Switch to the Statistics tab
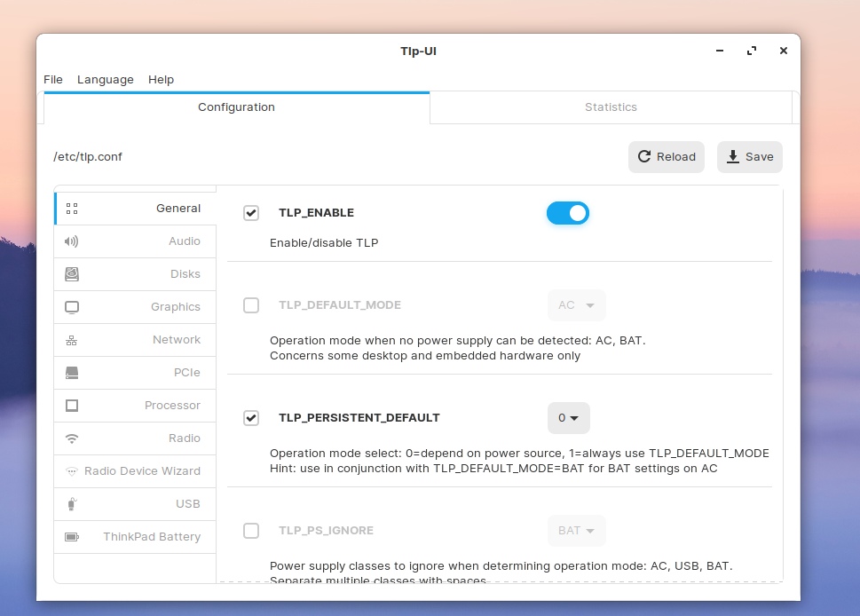860x616 pixels. point(611,107)
